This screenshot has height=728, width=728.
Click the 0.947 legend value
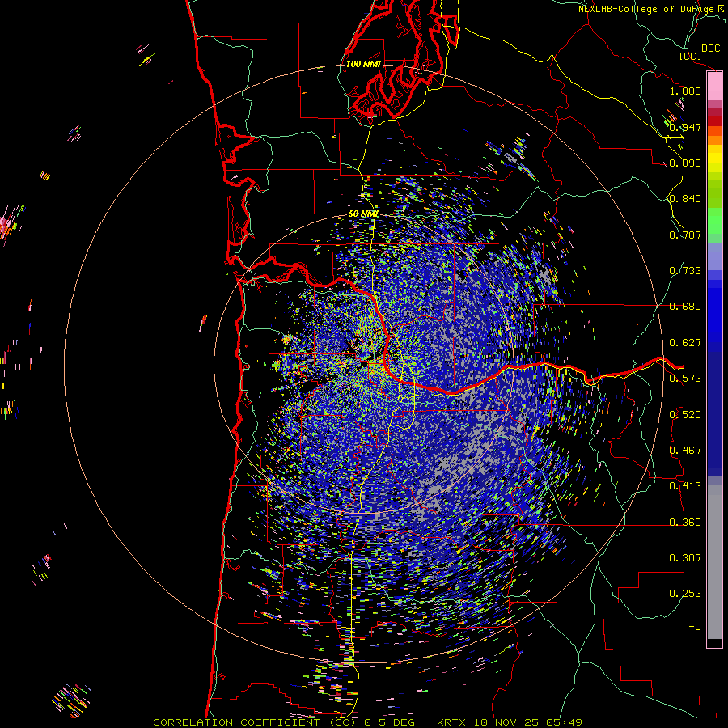(685, 127)
